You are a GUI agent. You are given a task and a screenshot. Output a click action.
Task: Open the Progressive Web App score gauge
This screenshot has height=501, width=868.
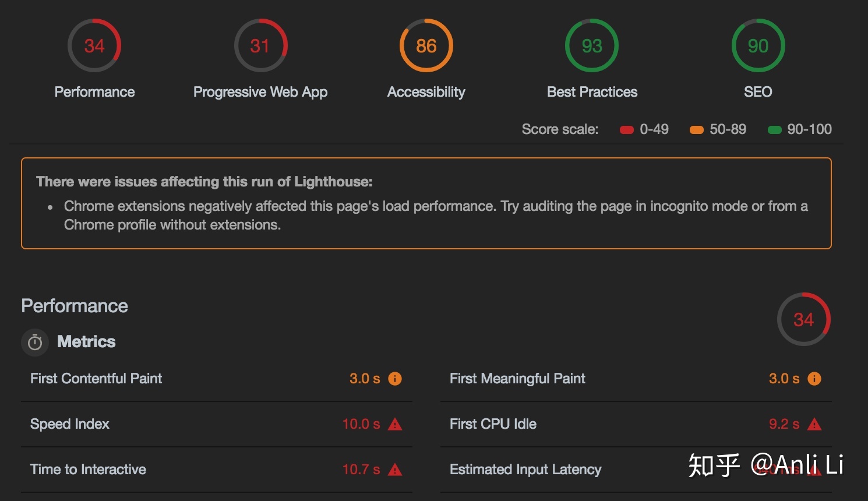pos(260,45)
